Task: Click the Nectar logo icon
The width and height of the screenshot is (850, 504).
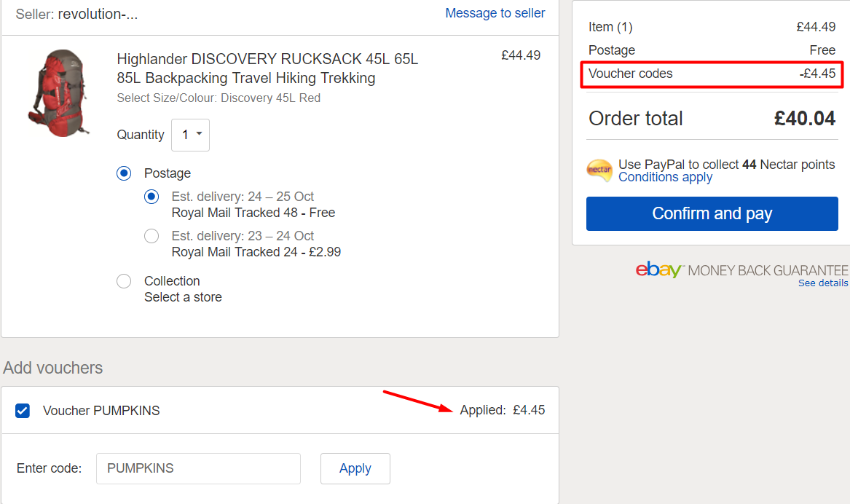Action: (x=599, y=170)
